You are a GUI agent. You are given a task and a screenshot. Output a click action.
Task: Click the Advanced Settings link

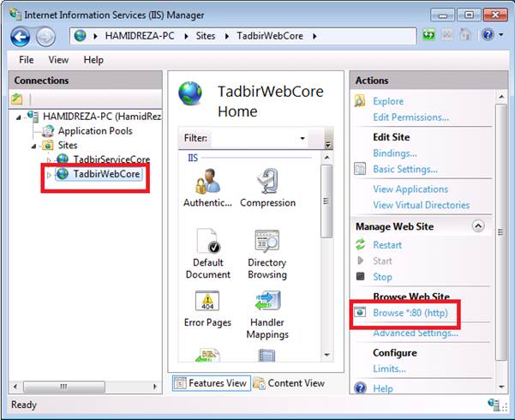pos(416,333)
